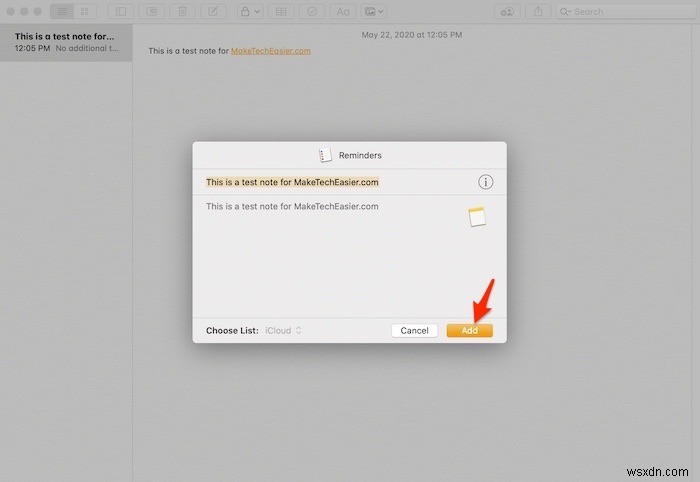
Task: Click the Add button
Action: point(470,330)
